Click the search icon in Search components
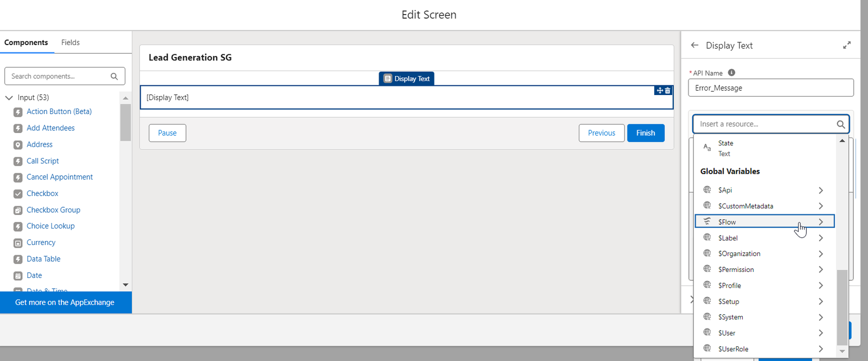868x361 pixels. coord(114,77)
